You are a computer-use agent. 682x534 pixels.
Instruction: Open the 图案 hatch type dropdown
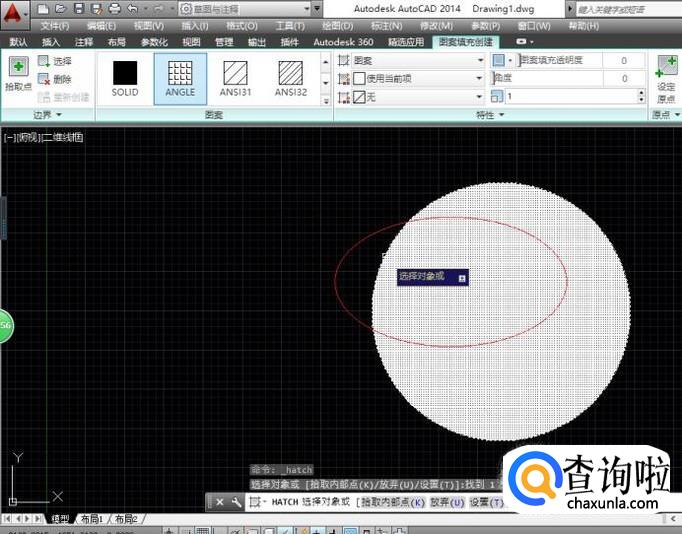(x=480, y=61)
